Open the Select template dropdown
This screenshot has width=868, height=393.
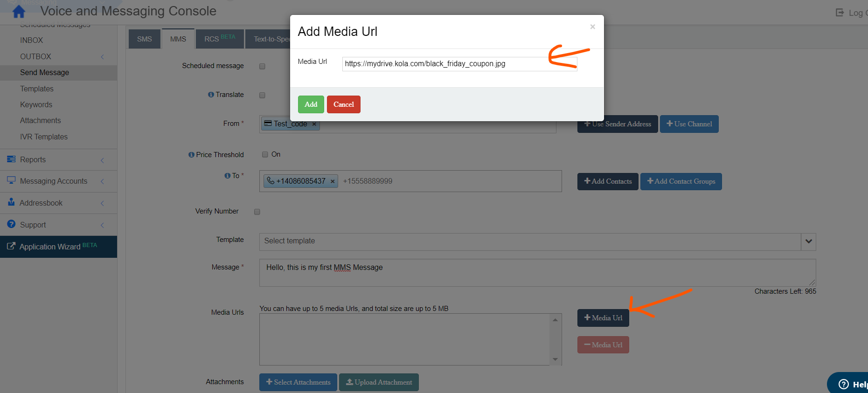pos(808,241)
